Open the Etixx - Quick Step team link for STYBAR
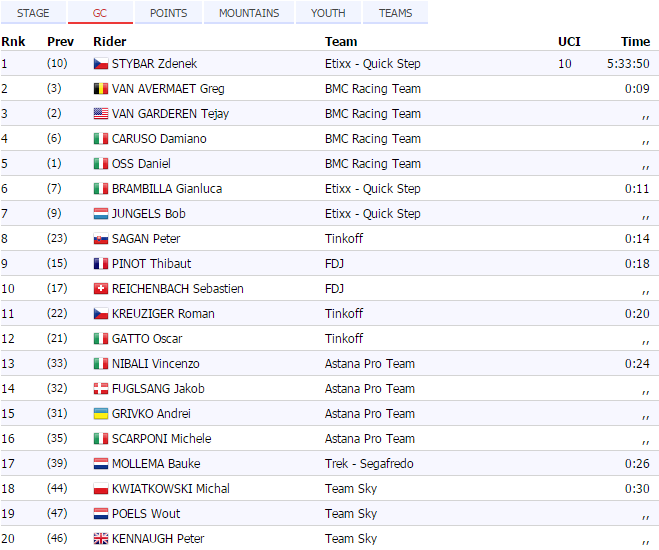659x550 pixels. coord(372,64)
